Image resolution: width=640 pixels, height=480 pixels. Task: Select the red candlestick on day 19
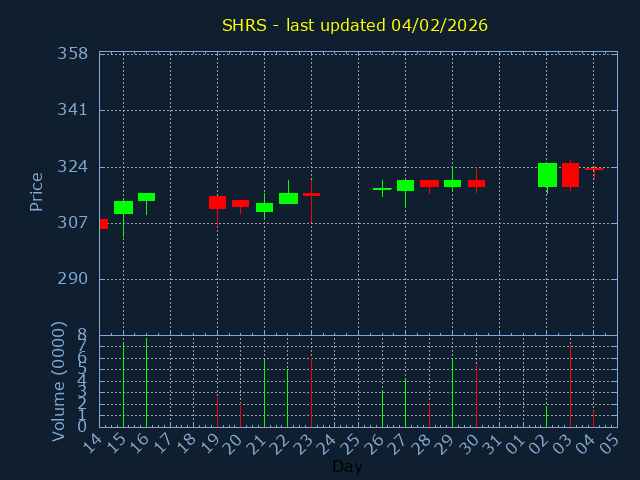click(x=217, y=202)
